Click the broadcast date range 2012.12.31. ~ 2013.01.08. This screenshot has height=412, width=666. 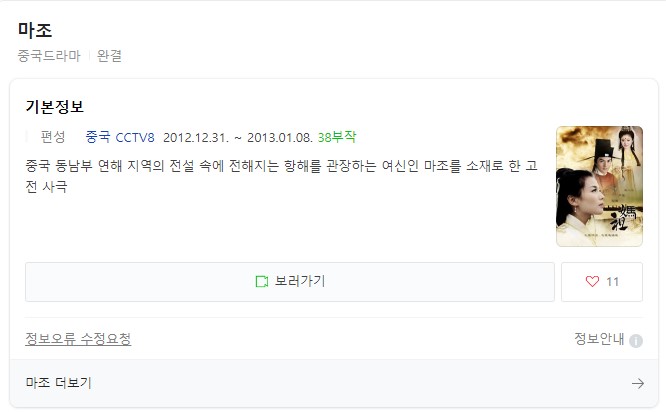pos(238,138)
